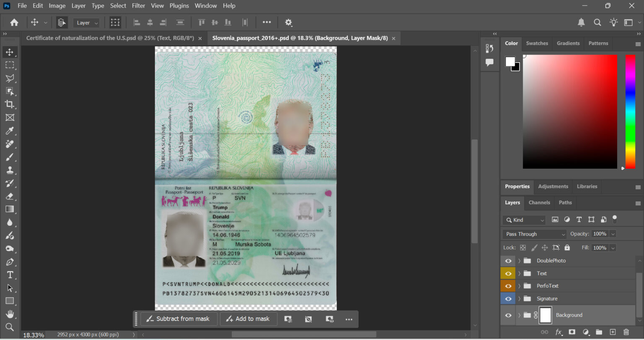
Task: Select the Object Selection tool
Action: [10, 91]
